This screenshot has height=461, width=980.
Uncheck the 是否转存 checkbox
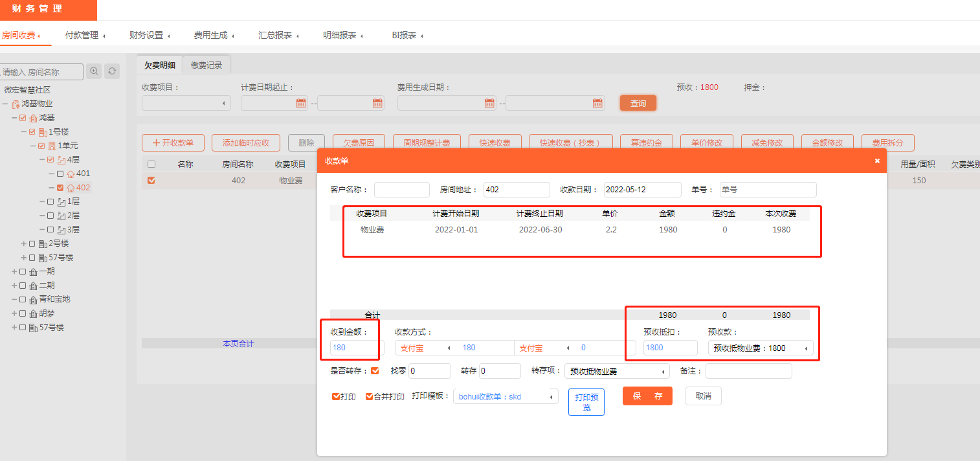375,371
